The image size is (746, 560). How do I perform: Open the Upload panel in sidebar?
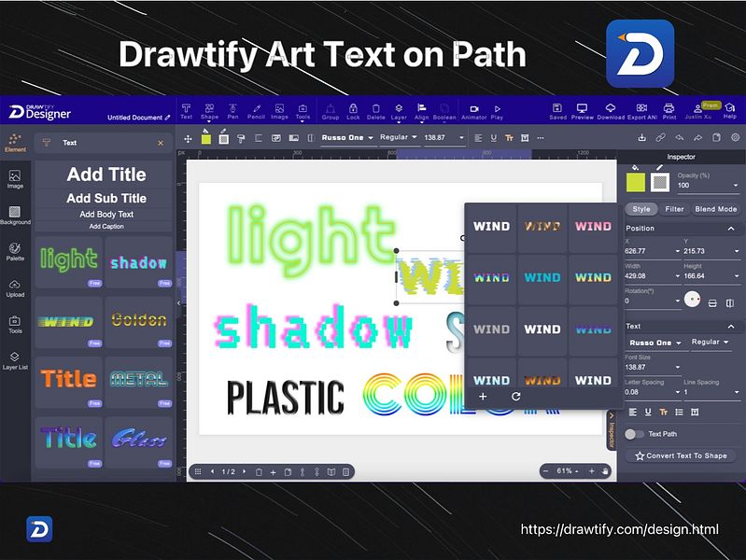pos(15,287)
